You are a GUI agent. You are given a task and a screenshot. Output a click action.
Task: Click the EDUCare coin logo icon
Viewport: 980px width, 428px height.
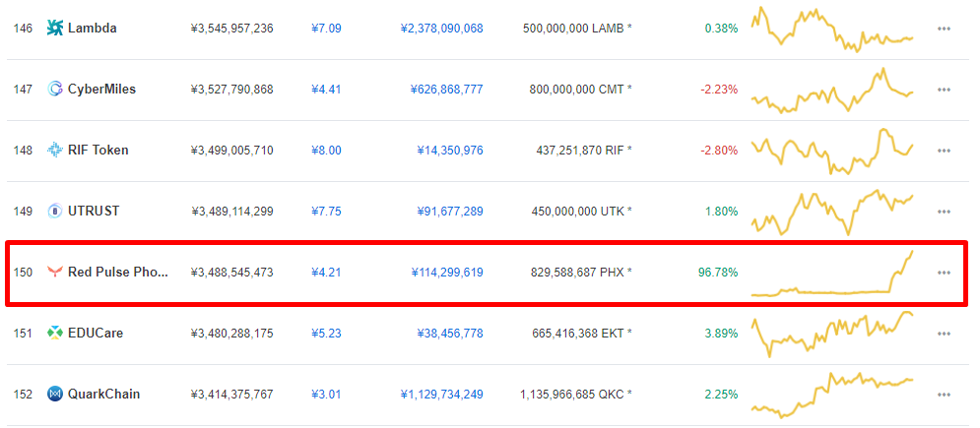pyautogui.click(x=55, y=334)
